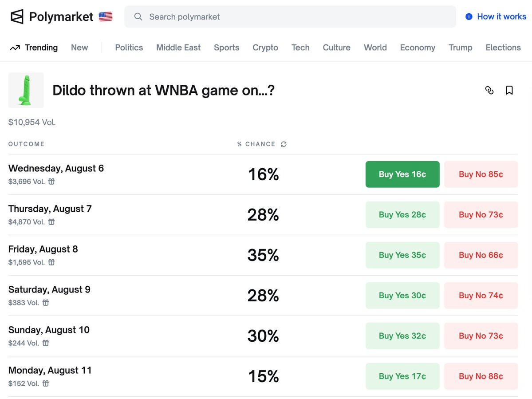Open the Trending tab
Viewport: 532px width, 399px height.
tap(34, 47)
